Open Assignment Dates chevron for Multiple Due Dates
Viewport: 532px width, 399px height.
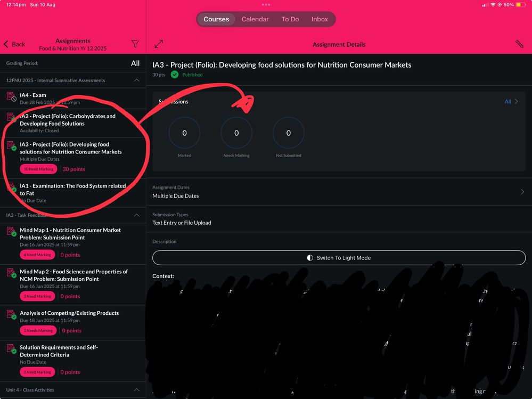[522, 192]
